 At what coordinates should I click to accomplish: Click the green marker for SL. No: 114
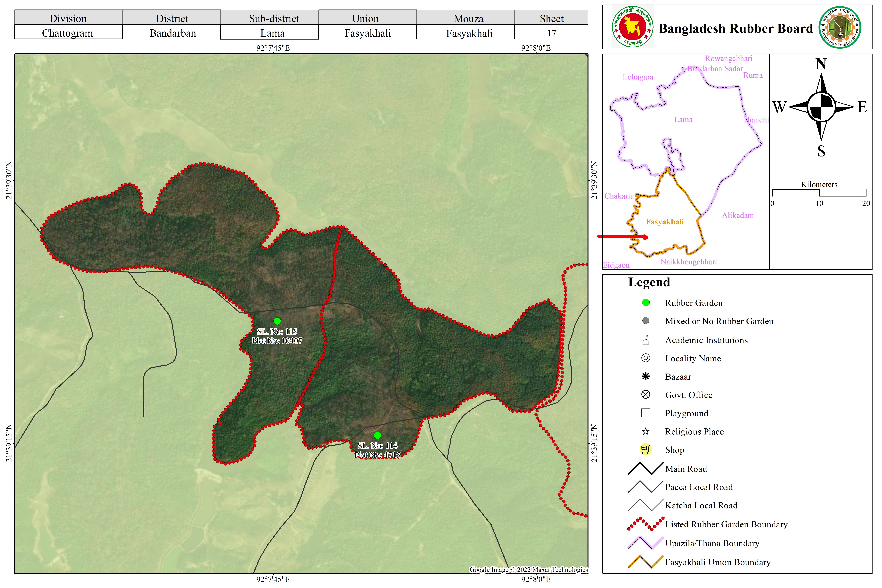point(377,435)
